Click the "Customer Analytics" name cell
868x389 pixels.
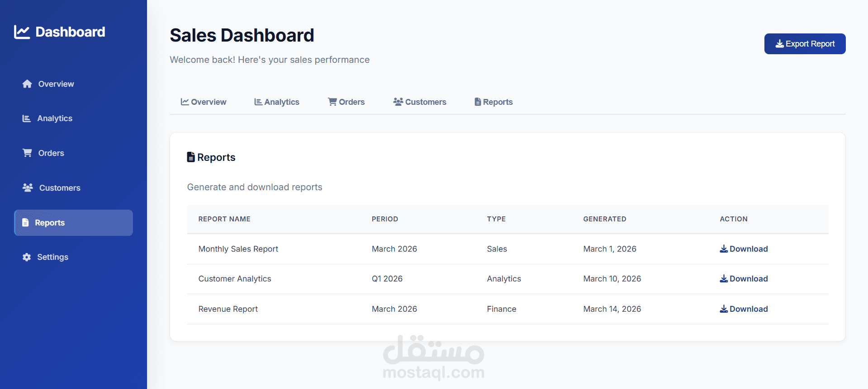pos(235,279)
